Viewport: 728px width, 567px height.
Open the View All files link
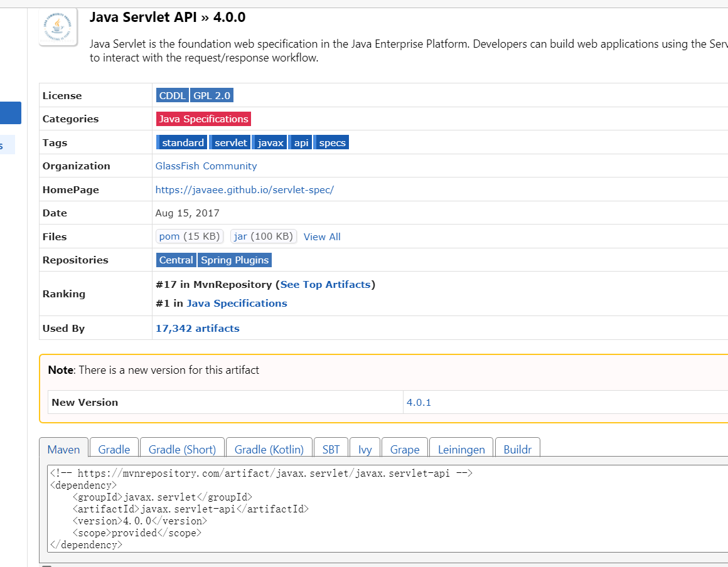(x=322, y=236)
